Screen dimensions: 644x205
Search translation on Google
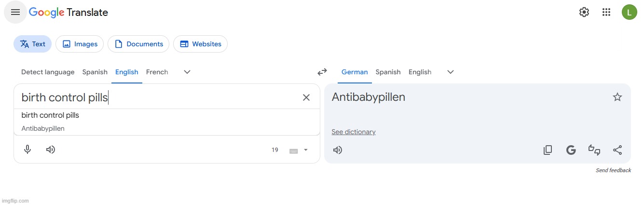(x=571, y=150)
